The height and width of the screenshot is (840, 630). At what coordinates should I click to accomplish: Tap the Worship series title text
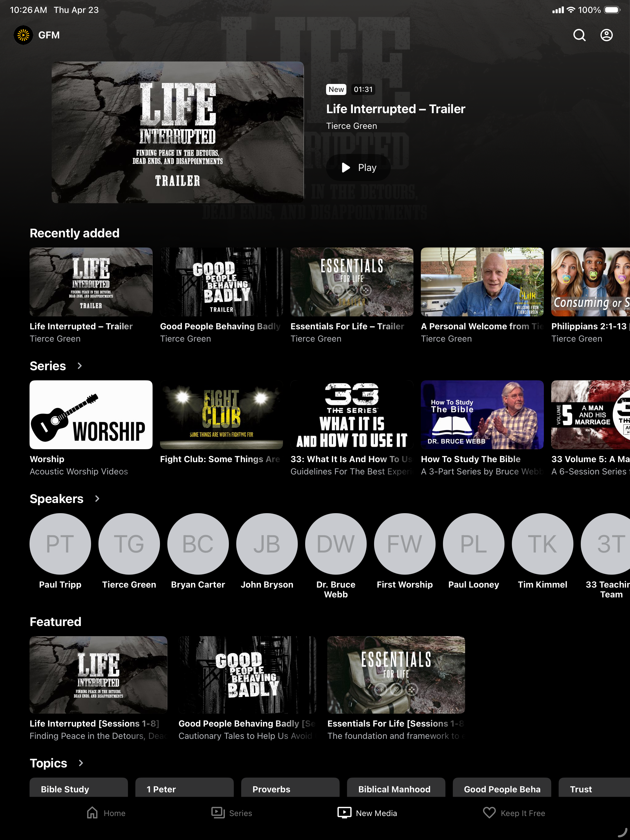tap(47, 459)
